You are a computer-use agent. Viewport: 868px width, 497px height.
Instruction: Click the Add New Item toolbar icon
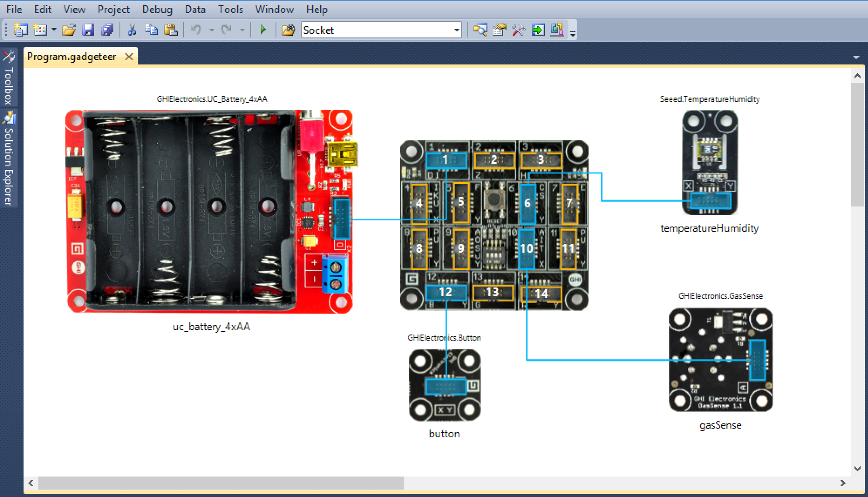pos(40,30)
